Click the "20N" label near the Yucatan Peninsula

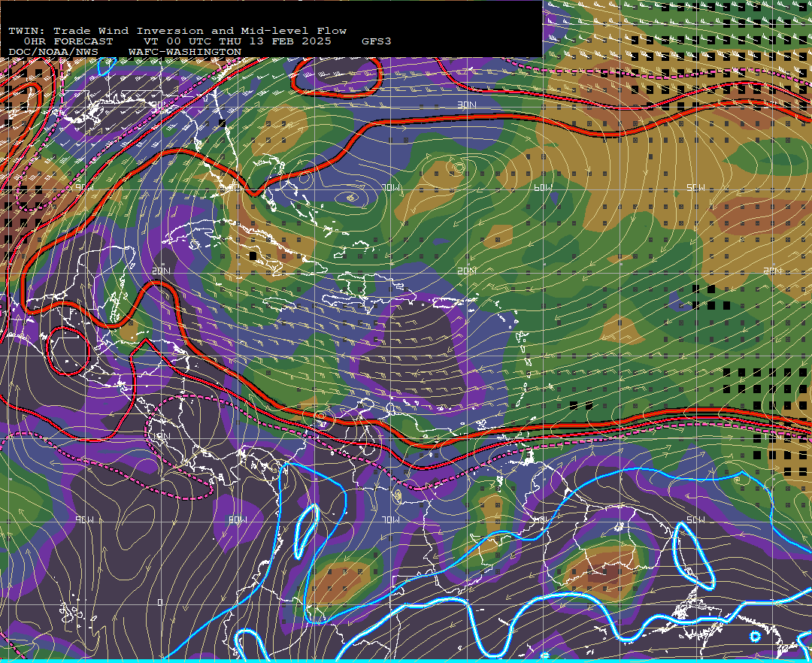[x=161, y=271]
